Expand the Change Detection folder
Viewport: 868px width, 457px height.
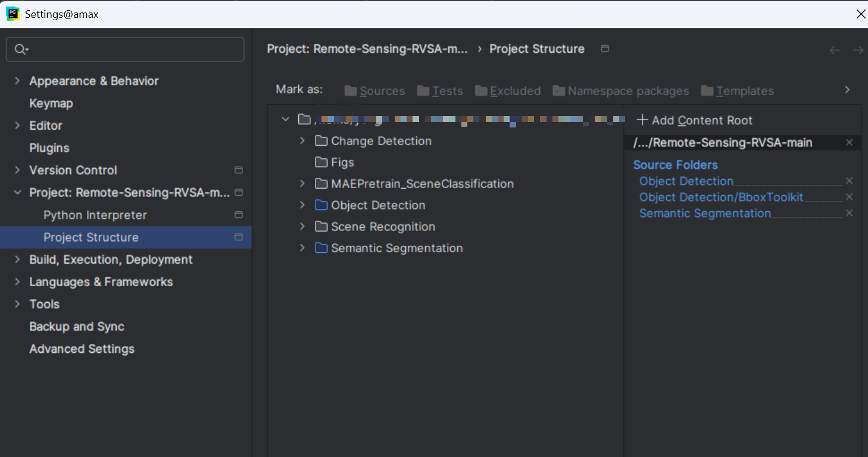[x=302, y=141]
